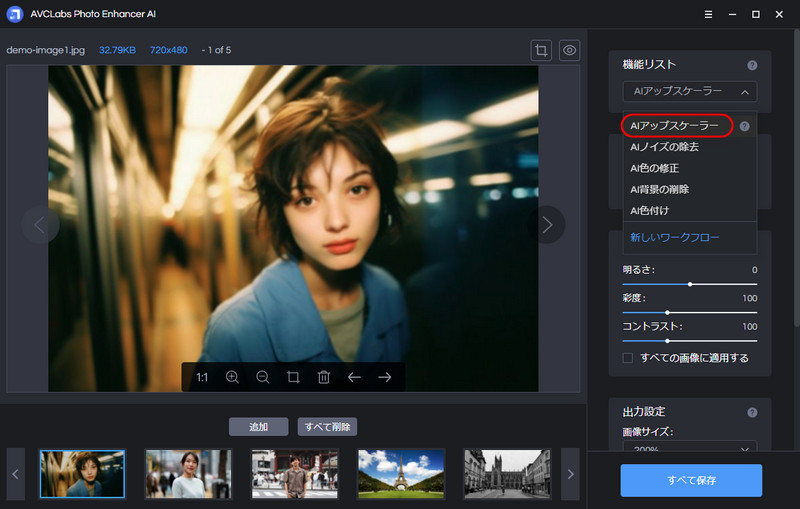Click the AVCLabs app logo
Image resolution: width=800 pixels, height=509 pixels.
point(15,14)
